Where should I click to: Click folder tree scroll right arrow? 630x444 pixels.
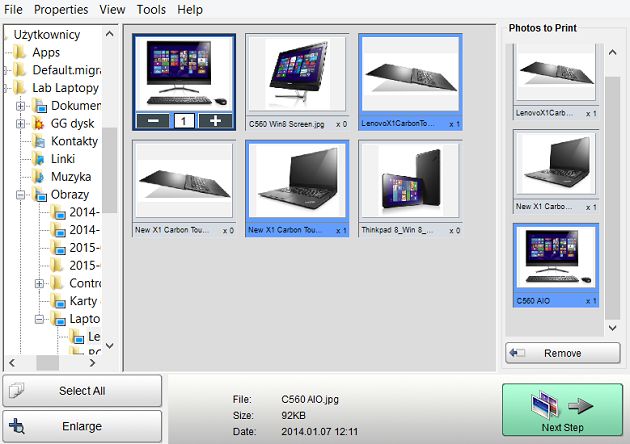tap(93, 363)
